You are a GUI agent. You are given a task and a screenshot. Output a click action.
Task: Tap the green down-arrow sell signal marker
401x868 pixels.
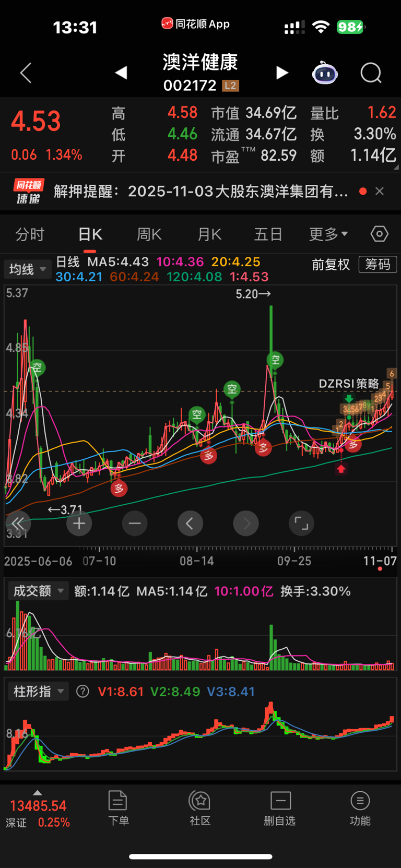click(x=349, y=399)
